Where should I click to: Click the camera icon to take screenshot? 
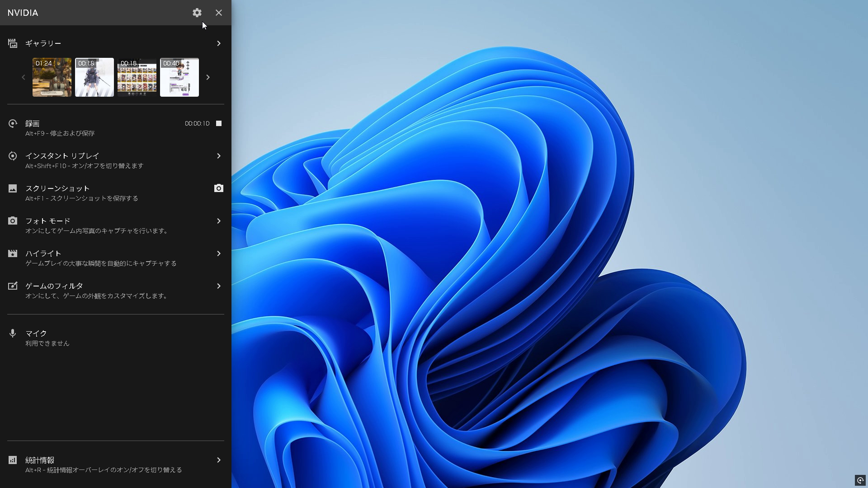[219, 188]
